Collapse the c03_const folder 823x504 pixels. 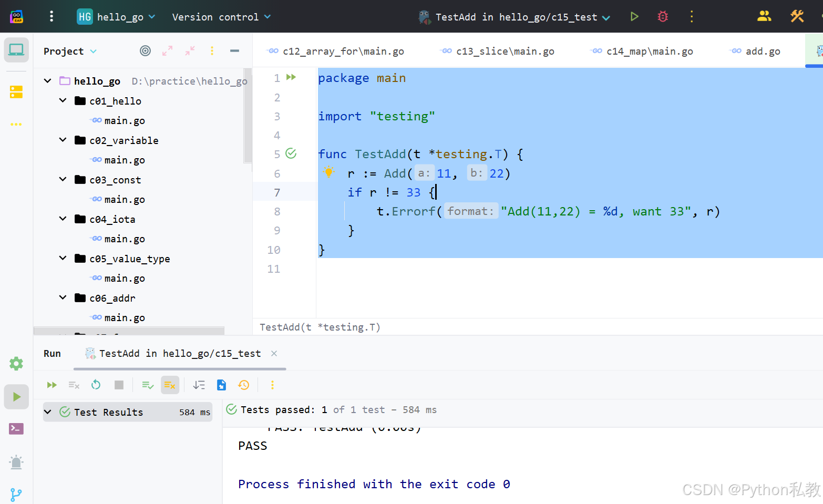[x=63, y=179]
